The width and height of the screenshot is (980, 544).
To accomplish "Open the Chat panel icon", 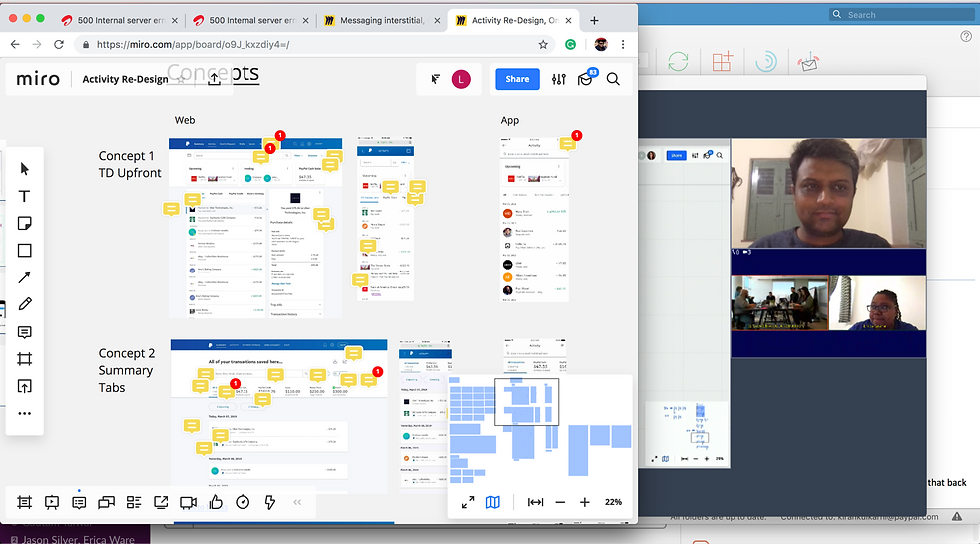I will [x=106, y=502].
